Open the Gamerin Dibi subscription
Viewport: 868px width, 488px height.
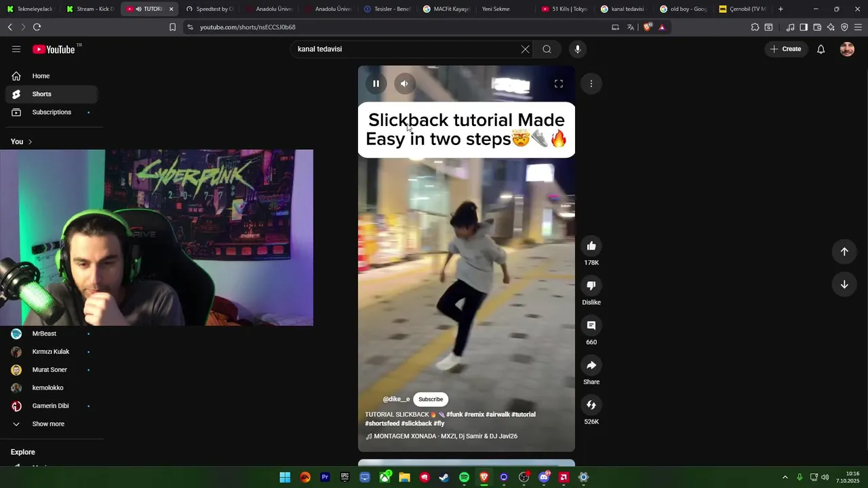tap(52, 406)
